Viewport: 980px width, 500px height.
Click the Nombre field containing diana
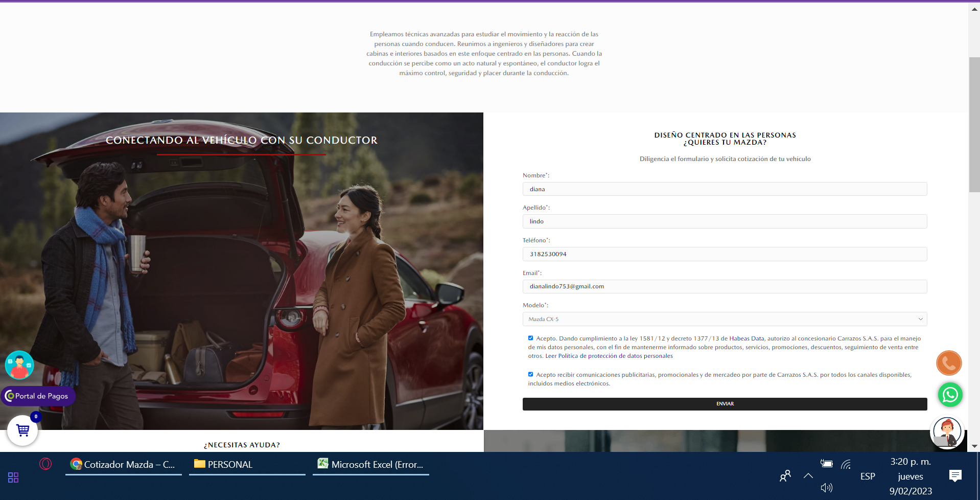(725, 189)
